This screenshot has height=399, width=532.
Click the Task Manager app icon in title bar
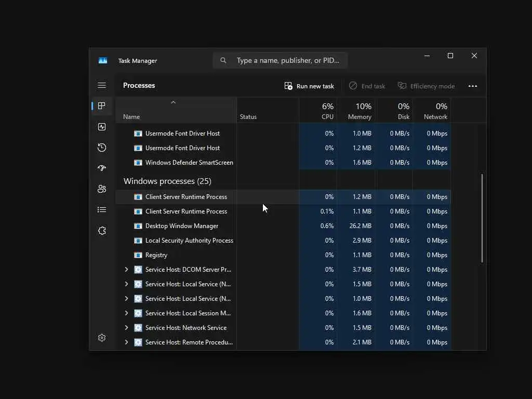coord(103,60)
